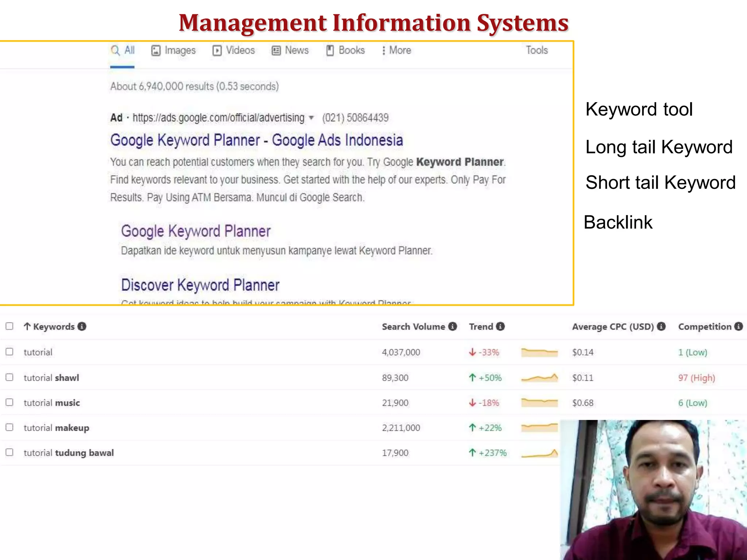Click the info icon next to Search Volume

(x=453, y=326)
